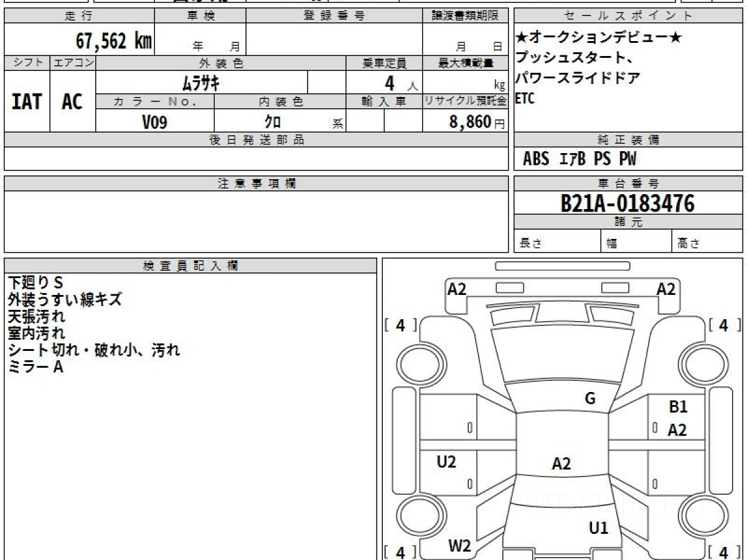Click the ★オークションデビュー★ line
The height and width of the screenshot is (560, 747).
click(599, 38)
